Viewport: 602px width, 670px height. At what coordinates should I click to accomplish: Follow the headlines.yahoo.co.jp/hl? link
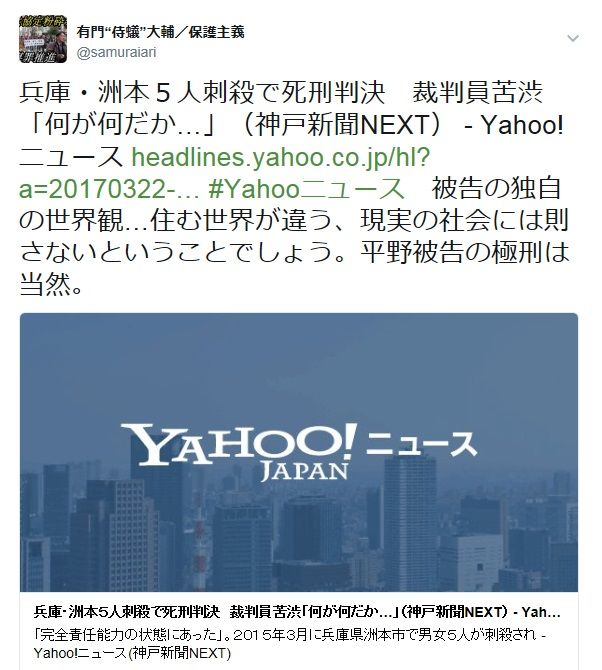(x=280, y=158)
